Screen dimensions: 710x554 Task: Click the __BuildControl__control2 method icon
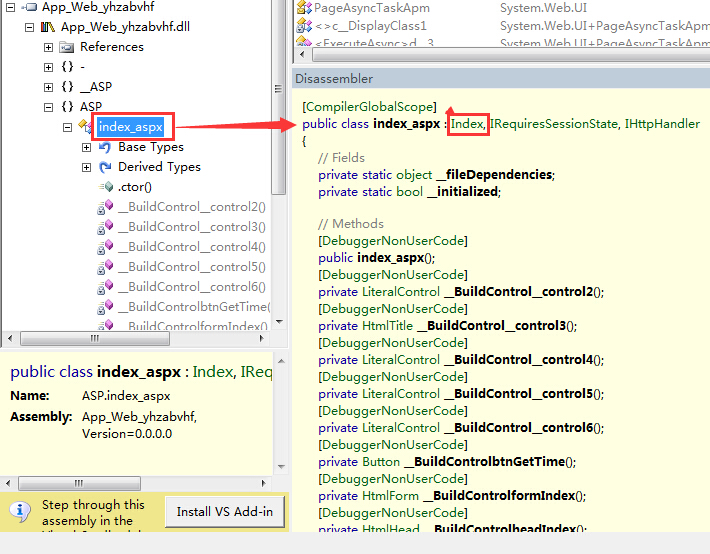pyautogui.click(x=105, y=207)
